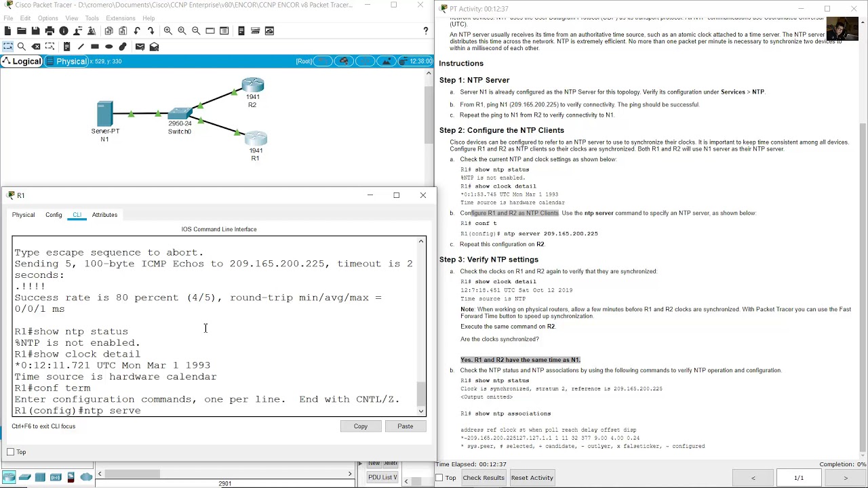Select the cloud WAN emulation category icon
The height and width of the screenshot is (488, 868).
point(86,478)
